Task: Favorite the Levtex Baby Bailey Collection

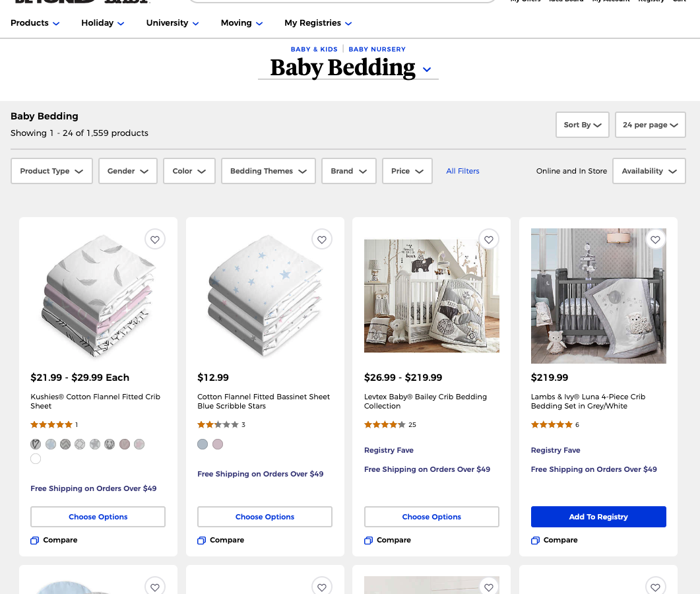Action: point(489,240)
